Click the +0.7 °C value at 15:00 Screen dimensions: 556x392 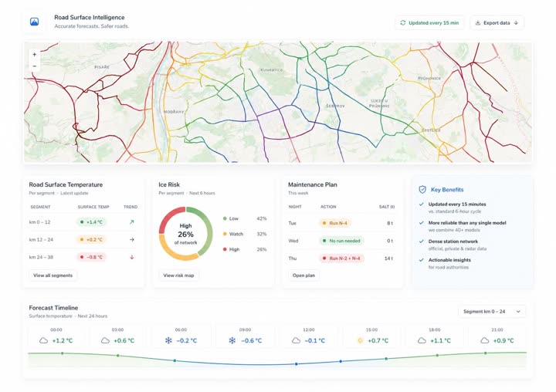click(378, 340)
